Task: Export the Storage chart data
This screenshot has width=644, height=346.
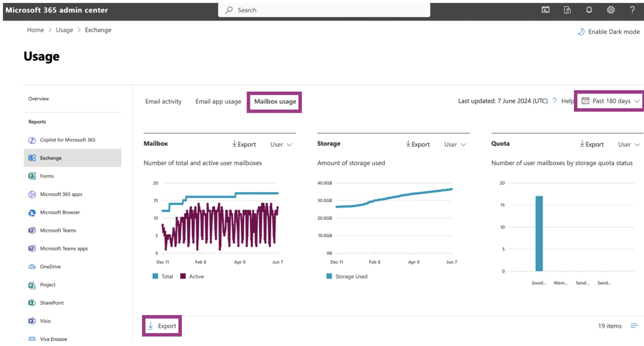Action: coord(418,144)
